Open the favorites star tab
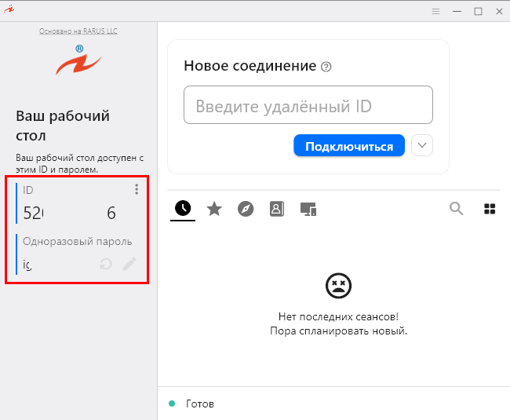This screenshot has height=420, width=510. pyautogui.click(x=213, y=208)
